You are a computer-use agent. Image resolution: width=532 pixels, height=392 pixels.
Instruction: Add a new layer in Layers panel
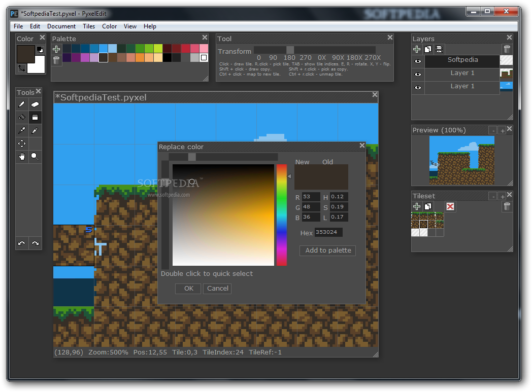click(417, 49)
